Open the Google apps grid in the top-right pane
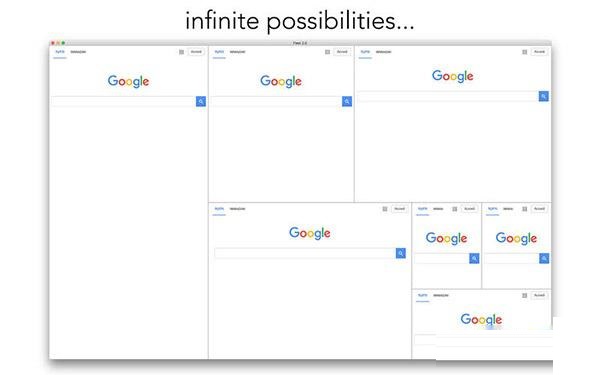The height and width of the screenshot is (375, 600). pos(525,52)
